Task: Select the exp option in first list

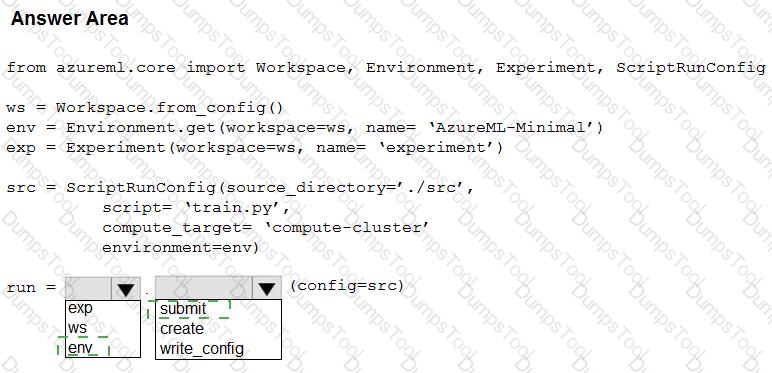Action: pyautogui.click(x=80, y=309)
